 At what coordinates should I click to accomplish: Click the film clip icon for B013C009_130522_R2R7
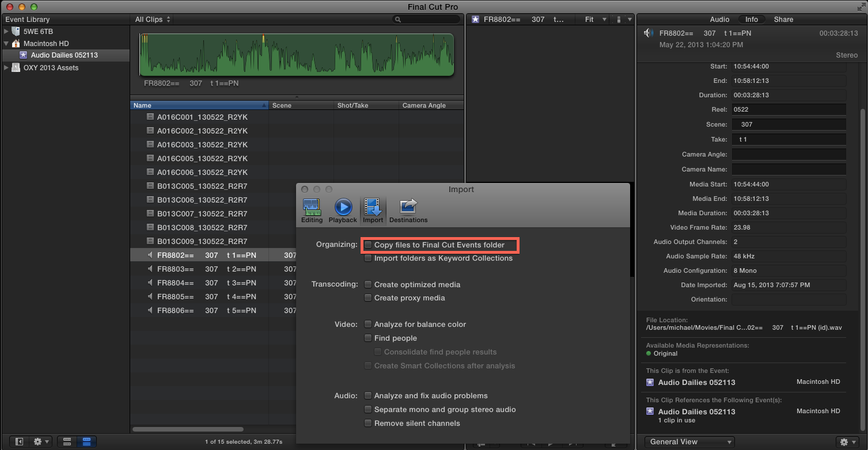(150, 241)
